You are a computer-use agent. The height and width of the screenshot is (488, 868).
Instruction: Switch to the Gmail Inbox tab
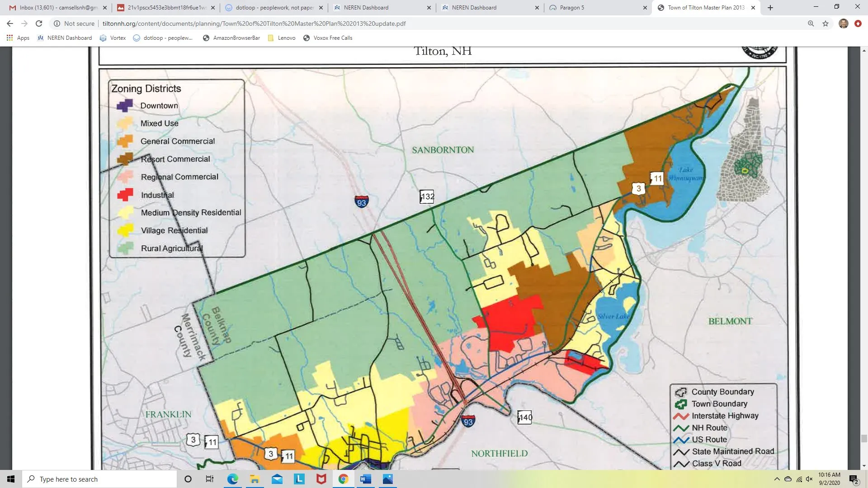pos(57,8)
